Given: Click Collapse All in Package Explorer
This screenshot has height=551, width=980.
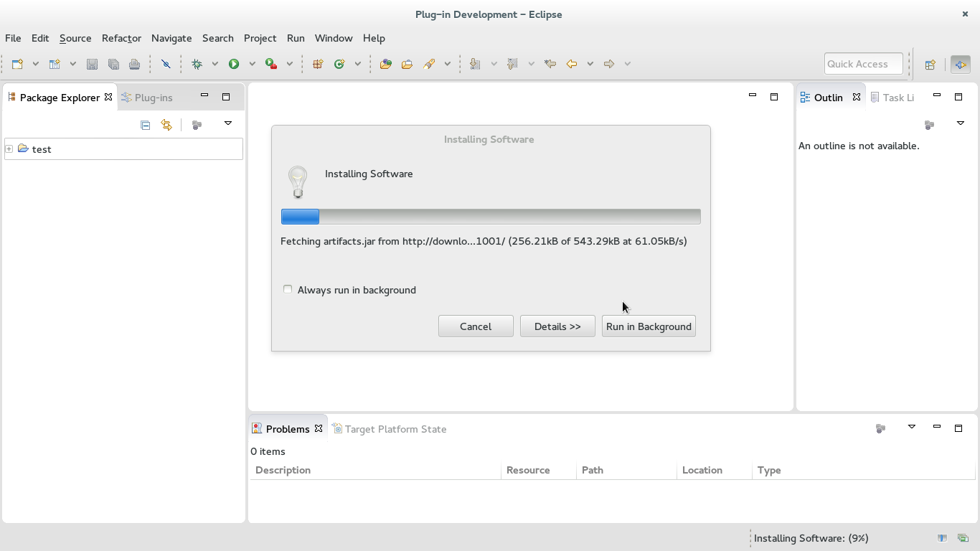Looking at the screenshot, I should [x=145, y=125].
